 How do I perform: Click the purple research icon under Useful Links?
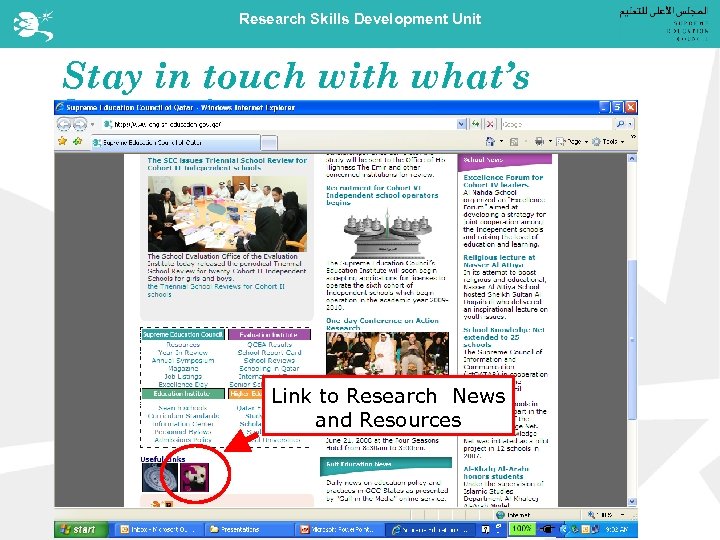(194, 478)
